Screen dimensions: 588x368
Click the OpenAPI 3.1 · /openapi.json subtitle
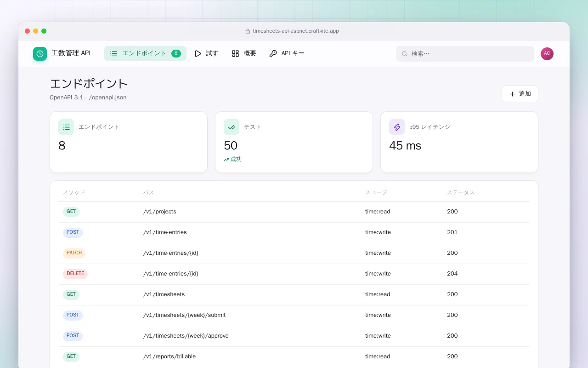(x=88, y=98)
